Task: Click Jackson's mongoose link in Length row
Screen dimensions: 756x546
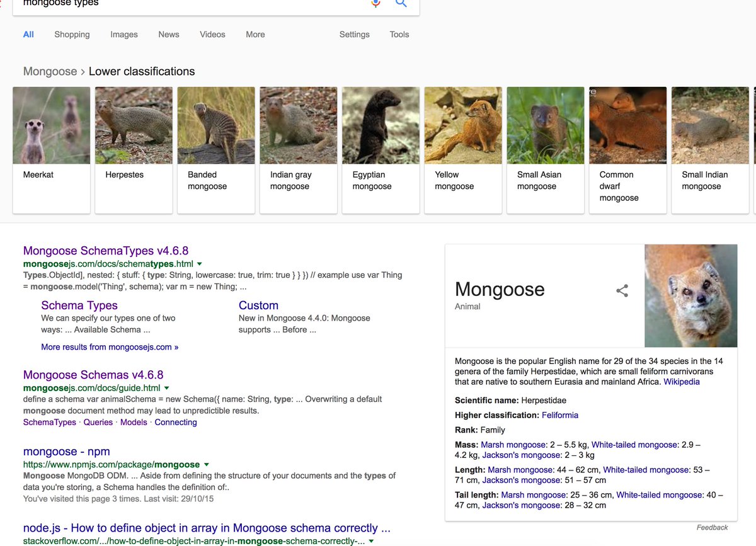Action: [521, 480]
